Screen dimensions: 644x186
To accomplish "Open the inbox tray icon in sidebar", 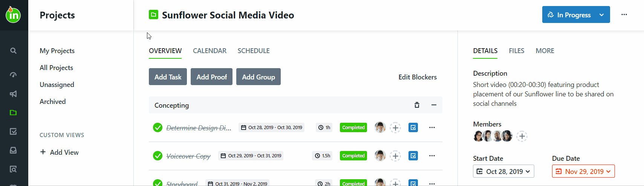I will coord(13,150).
